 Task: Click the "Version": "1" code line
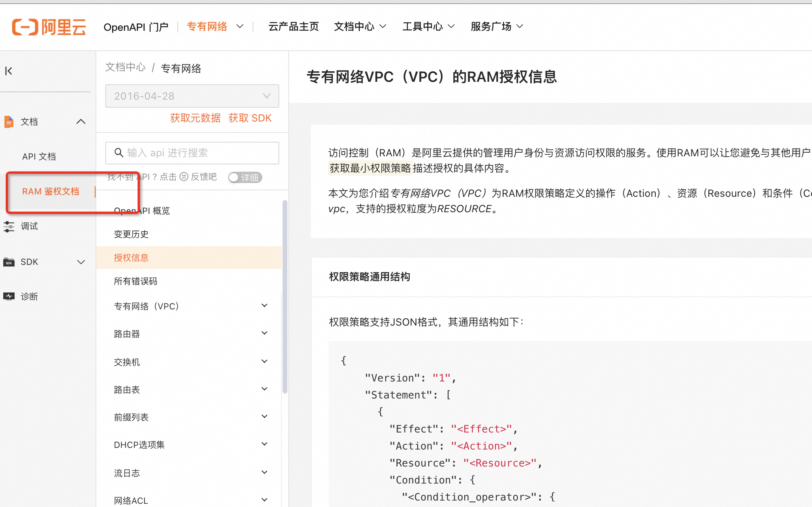410,378
